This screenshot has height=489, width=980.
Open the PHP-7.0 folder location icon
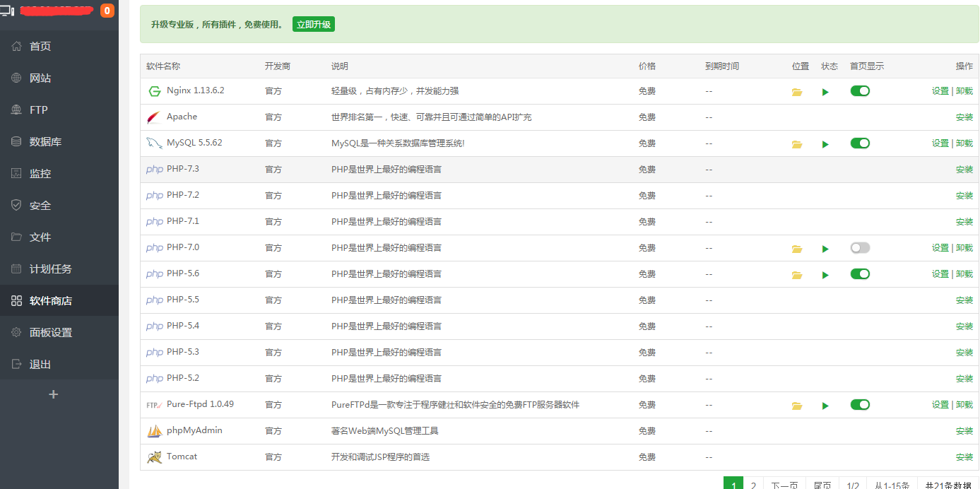tap(797, 249)
